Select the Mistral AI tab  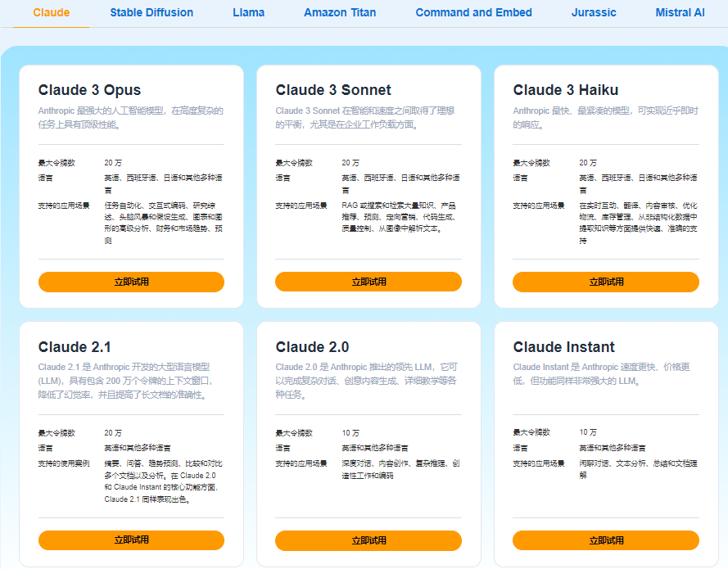[x=680, y=12]
